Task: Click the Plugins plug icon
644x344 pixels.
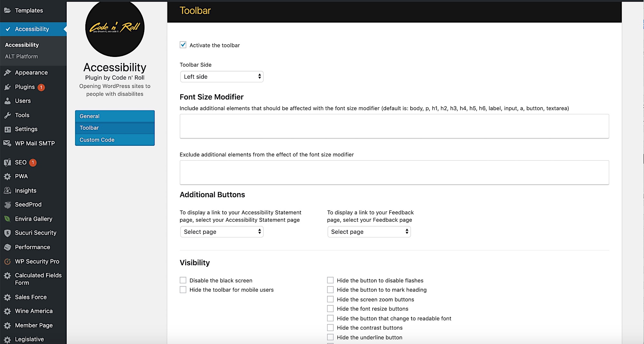Action: click(x=7, y=87)
